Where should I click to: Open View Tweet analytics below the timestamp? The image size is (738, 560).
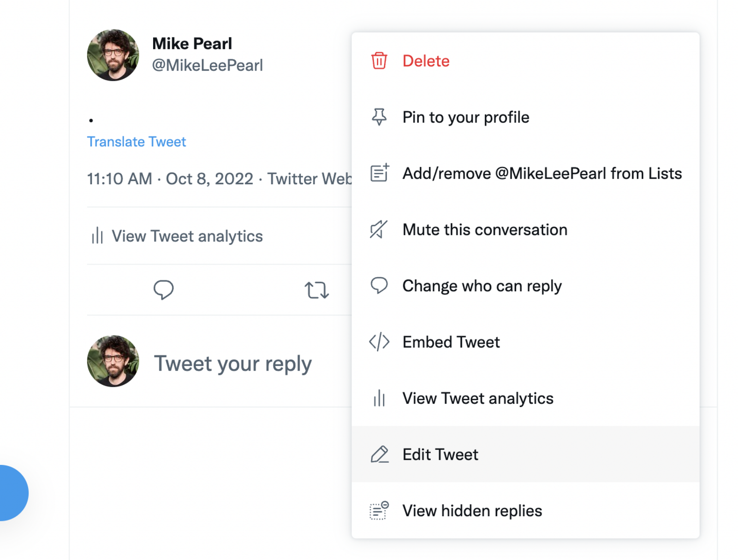[x=187, y=236]
